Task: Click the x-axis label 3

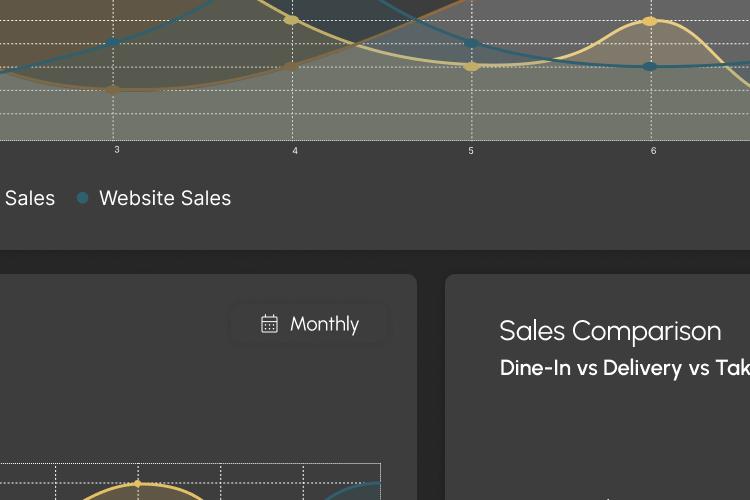Action: (117, 150)
